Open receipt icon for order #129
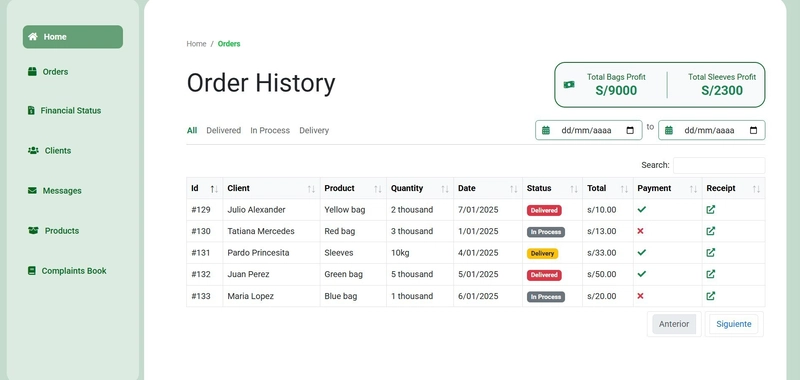The height and width of the screenshot is (380, 800). pyautogui.click(x=710, y=210)
